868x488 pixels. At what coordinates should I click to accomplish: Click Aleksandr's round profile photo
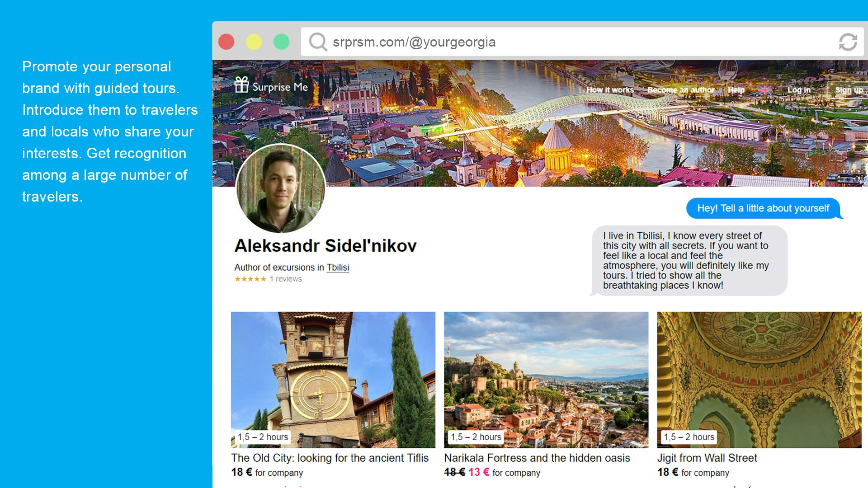click(x=280, y=189)
